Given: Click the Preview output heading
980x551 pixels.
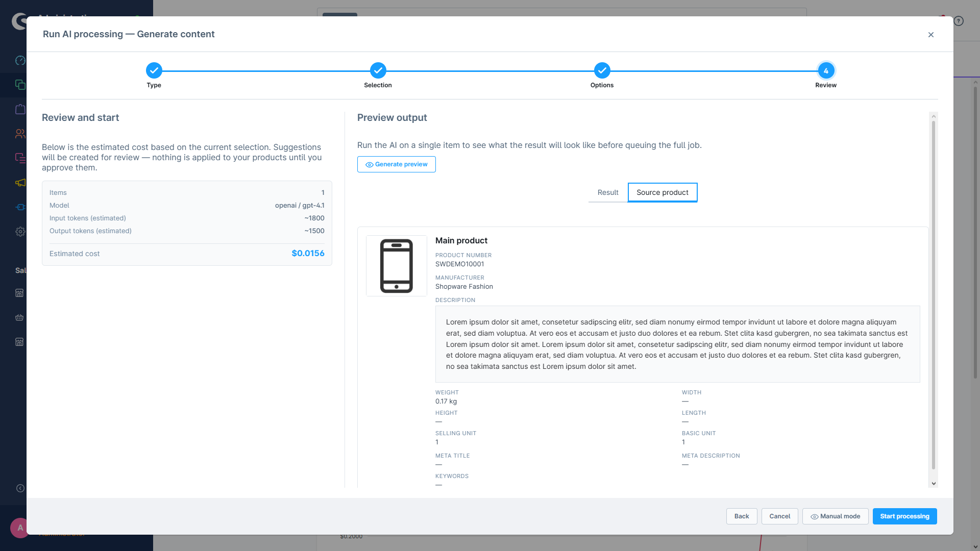Looking at the screenshot, I should coord(392,118).
